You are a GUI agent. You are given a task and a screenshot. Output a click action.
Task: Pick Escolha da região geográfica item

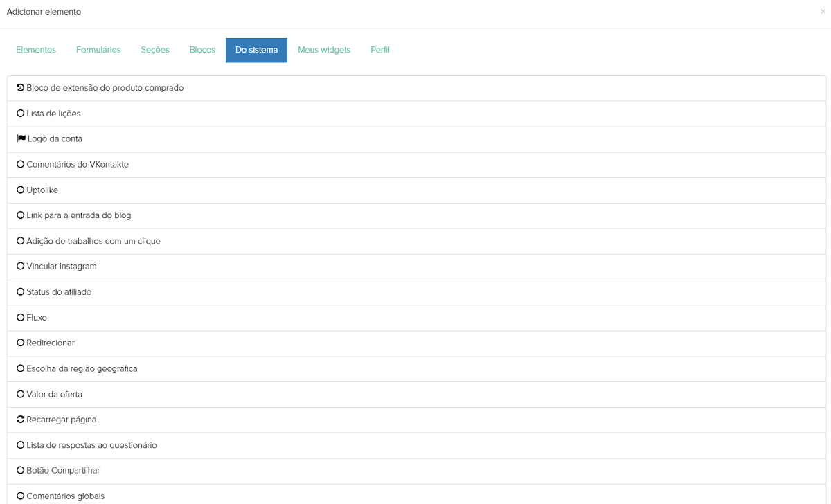coord(82,368)
